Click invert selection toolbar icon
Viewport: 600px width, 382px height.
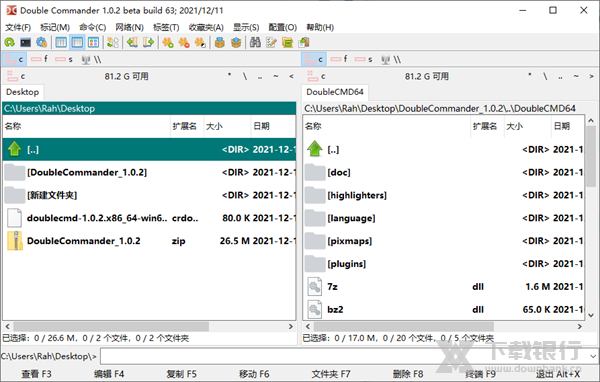coord(200,42)
